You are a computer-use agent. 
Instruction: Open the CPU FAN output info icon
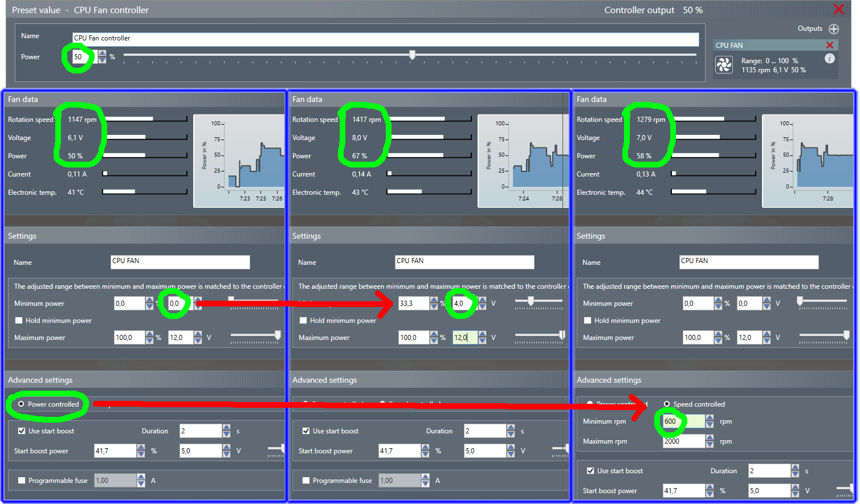[x=830, y=59]
